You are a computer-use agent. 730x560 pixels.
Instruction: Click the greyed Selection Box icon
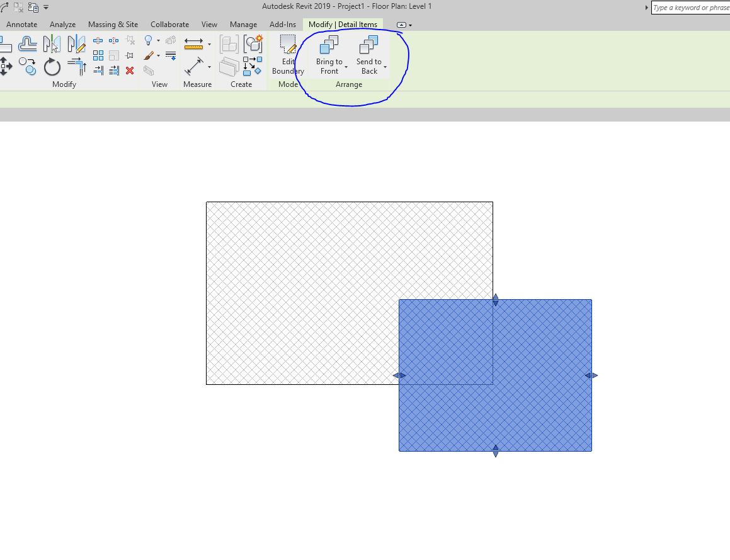point(149,71)
